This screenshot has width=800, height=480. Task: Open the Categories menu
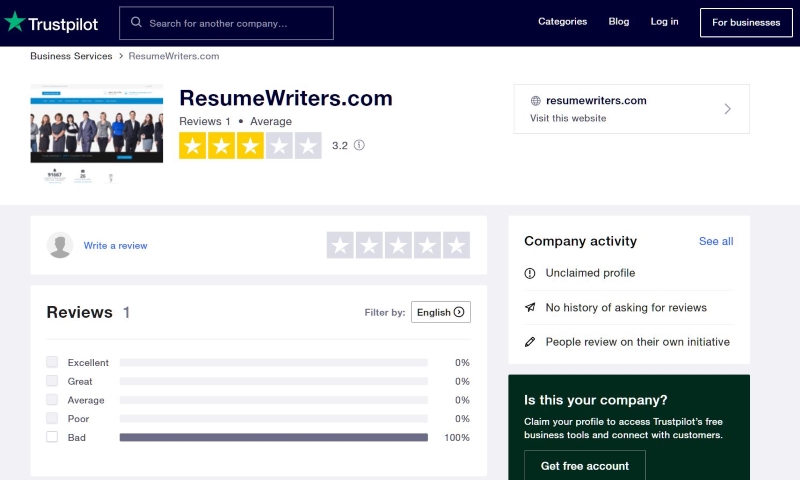coord(562,21)
